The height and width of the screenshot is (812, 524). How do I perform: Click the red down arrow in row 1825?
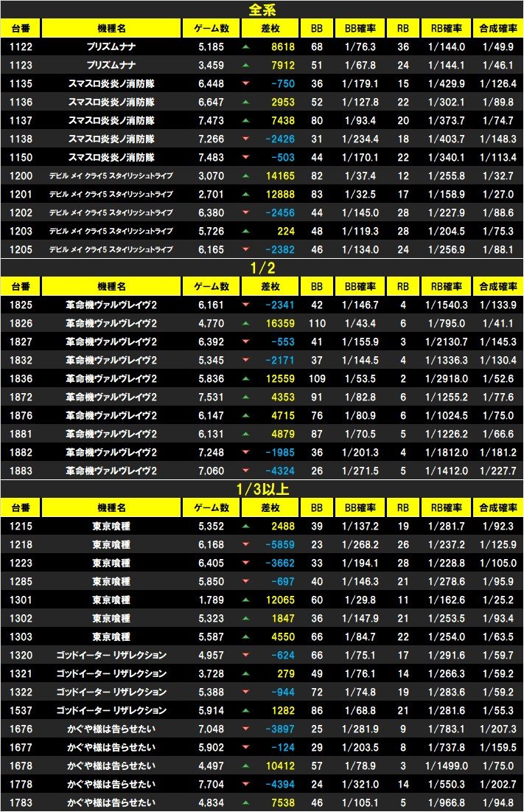point(245,305)
